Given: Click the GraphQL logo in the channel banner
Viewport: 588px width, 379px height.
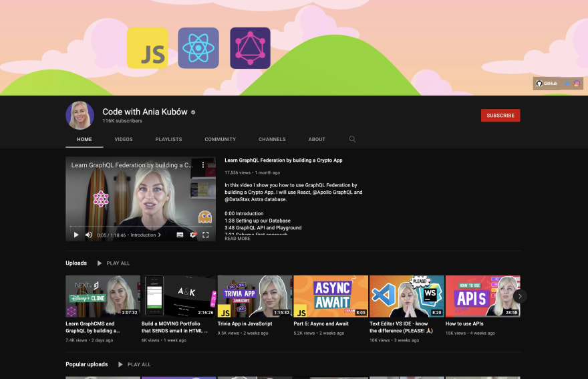Looking at the screenshot, I should tap(250, 47).
